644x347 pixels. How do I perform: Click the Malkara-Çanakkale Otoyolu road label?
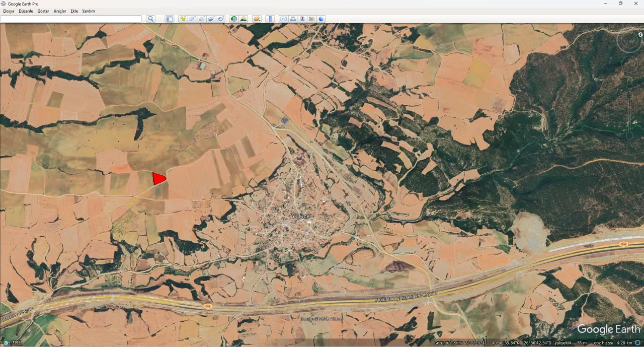(406, 297)
